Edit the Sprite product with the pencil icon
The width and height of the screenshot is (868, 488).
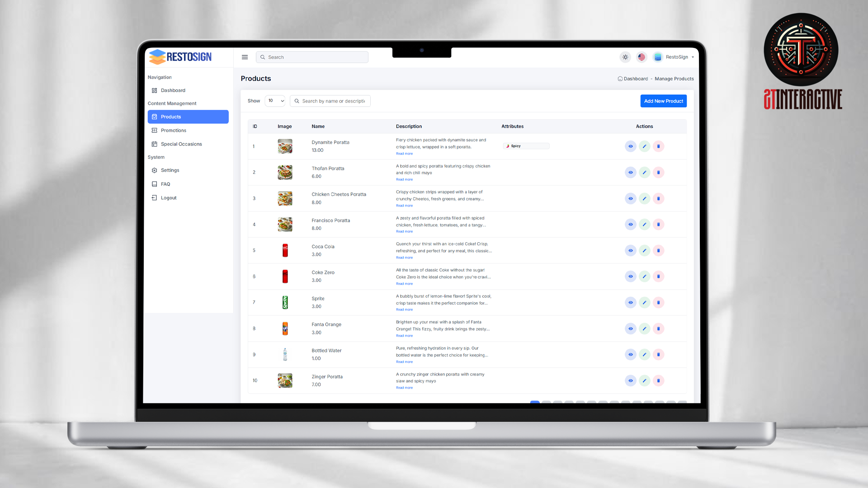pos(644,302)
